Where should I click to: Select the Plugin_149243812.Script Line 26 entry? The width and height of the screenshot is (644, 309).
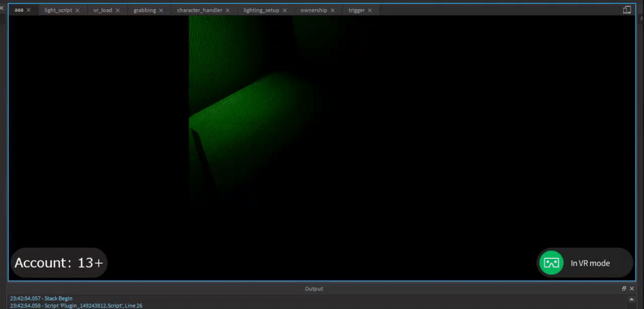click(76, 306)
